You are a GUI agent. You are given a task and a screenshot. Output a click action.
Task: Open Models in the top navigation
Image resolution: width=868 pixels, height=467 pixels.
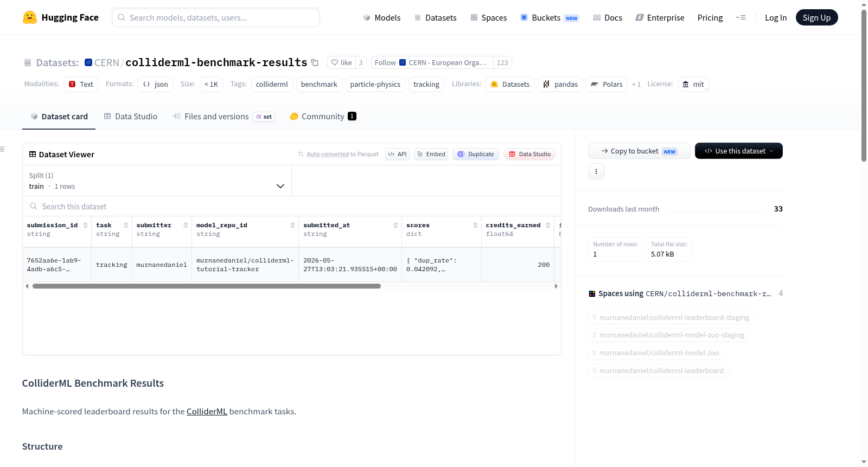pyautogui.click(x=382, y=17)
